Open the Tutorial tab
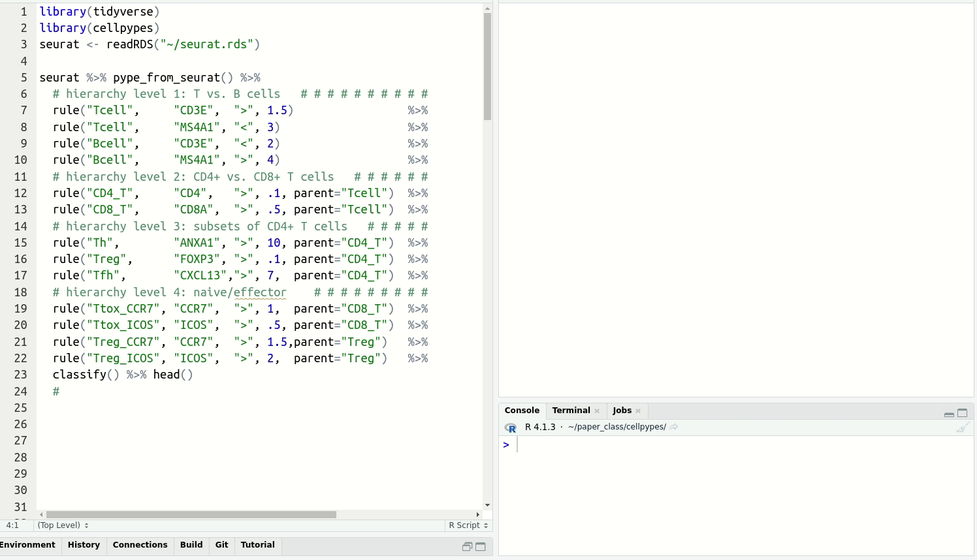Viewport: 977px width, 560px height. (257, 545)
